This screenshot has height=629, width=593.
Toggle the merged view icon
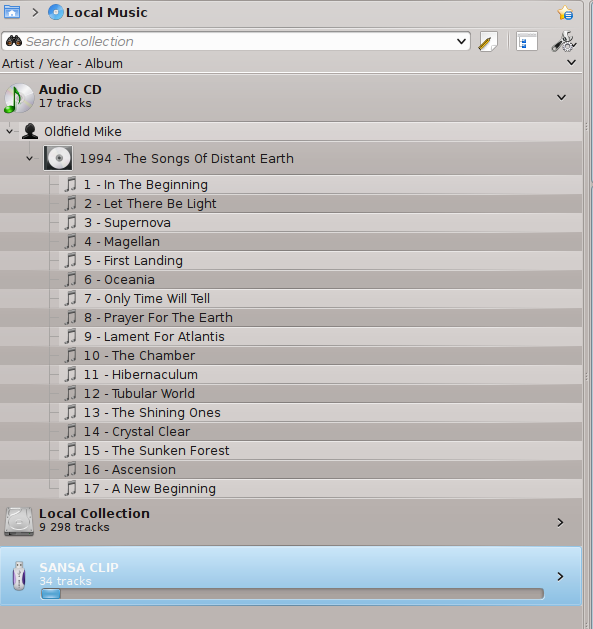tap(527, 41)
